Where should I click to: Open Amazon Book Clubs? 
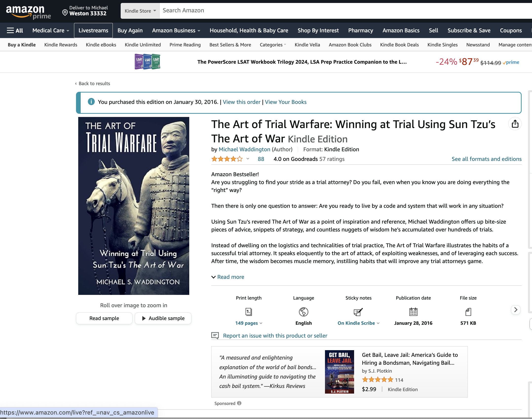coord(350,45)
